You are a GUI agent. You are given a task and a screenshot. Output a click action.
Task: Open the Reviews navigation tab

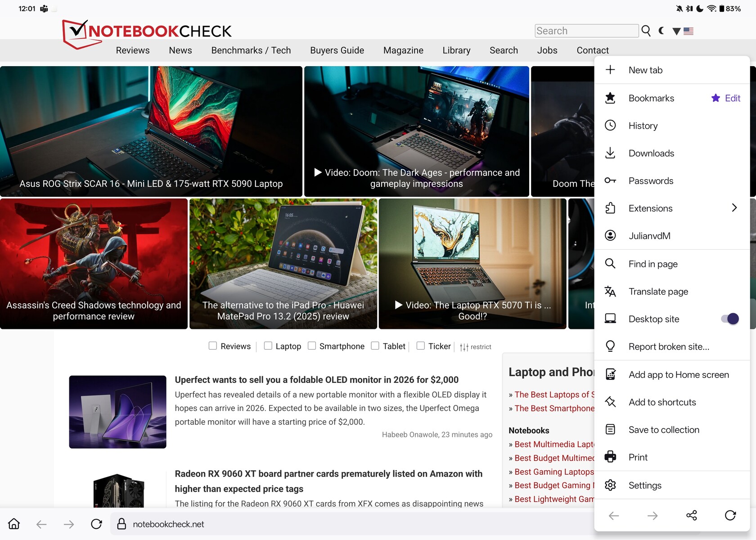[133, 50]
